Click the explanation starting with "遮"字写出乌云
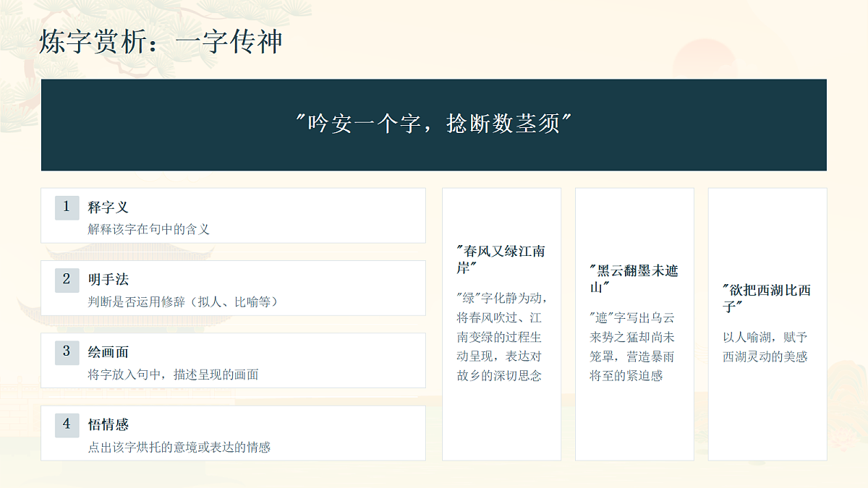 633,346
